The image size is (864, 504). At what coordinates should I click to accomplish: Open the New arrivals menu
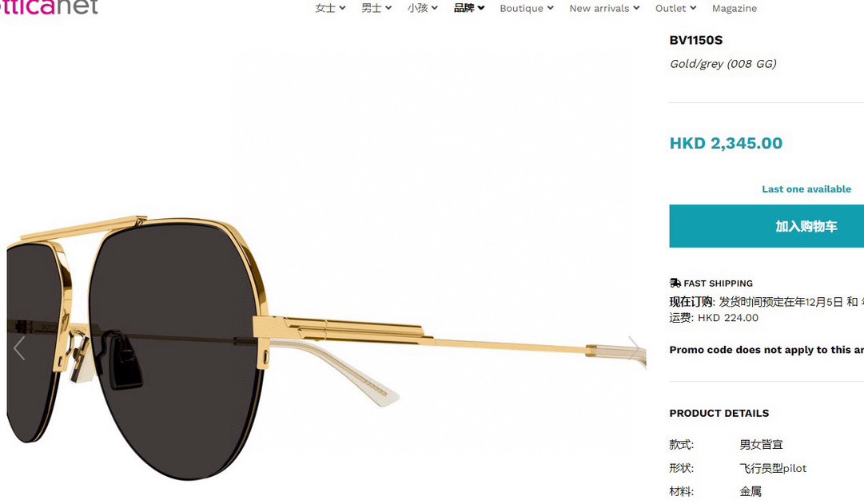click(x=604, y=8)
